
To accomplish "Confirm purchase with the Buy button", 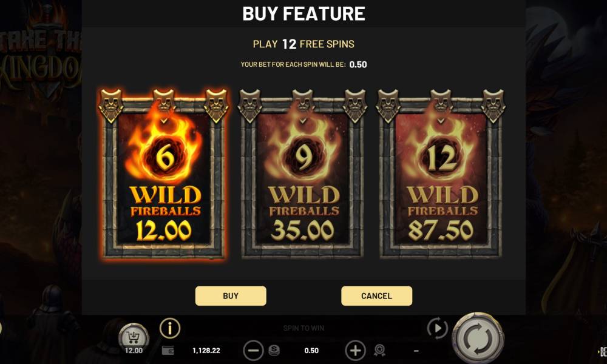I will pos(231,296).
